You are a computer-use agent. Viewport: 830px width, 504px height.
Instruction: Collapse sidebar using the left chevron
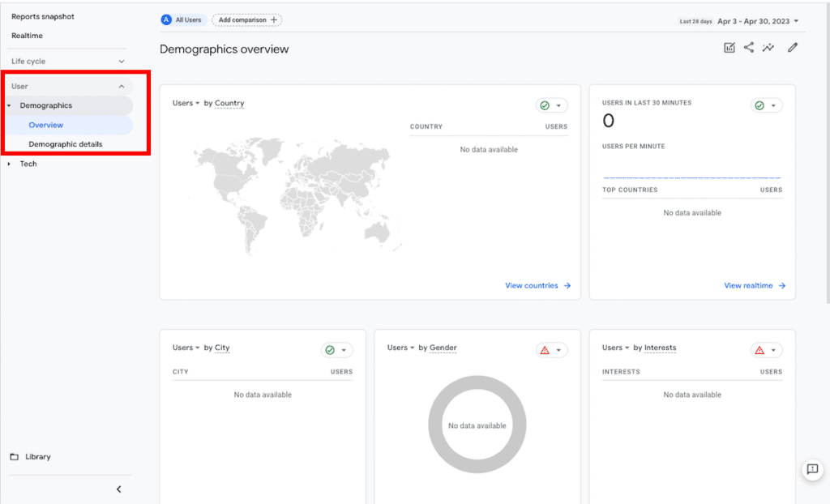coord(118,489)
